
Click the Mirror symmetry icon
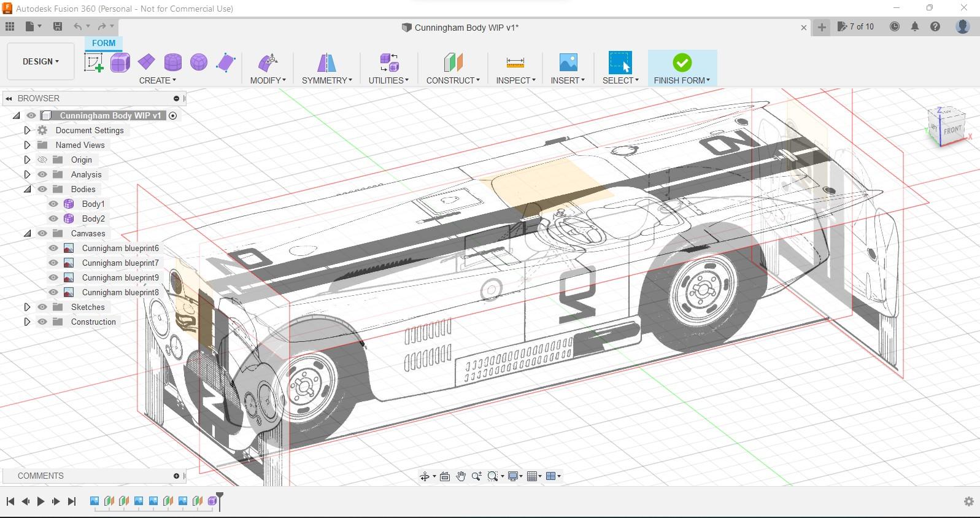tap(326, 62)
